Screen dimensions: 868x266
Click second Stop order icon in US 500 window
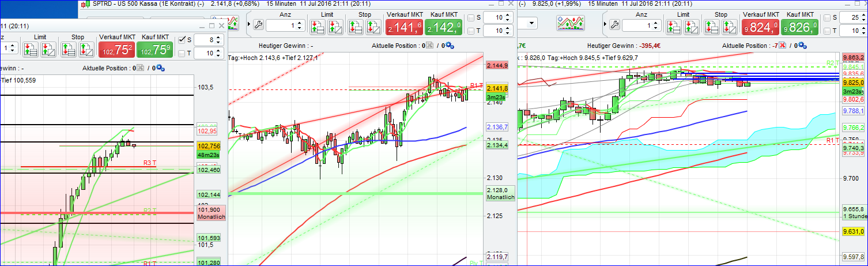(x=373, y=26)
